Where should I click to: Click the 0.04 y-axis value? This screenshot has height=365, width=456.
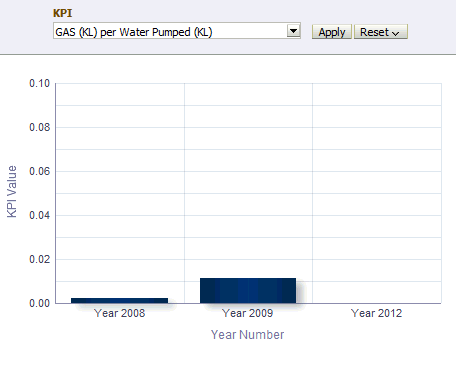click(x=39, y=215)
